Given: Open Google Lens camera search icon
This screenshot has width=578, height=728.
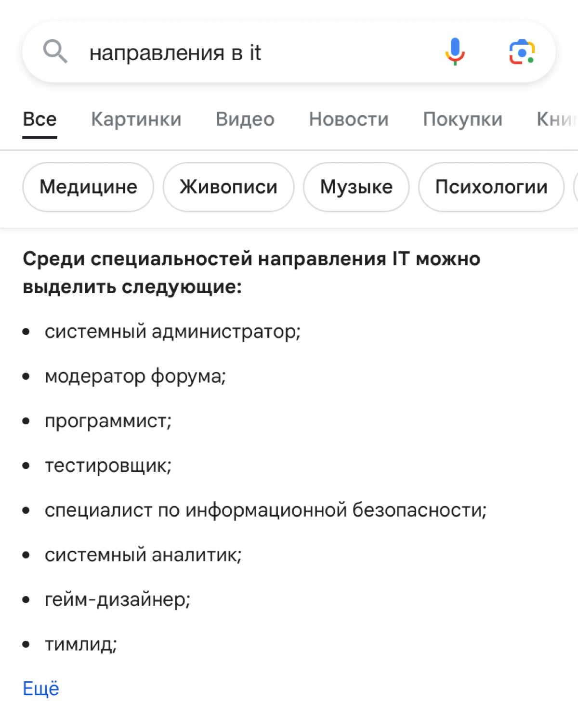Looking at the screenshot, I should tap(522, 52).
